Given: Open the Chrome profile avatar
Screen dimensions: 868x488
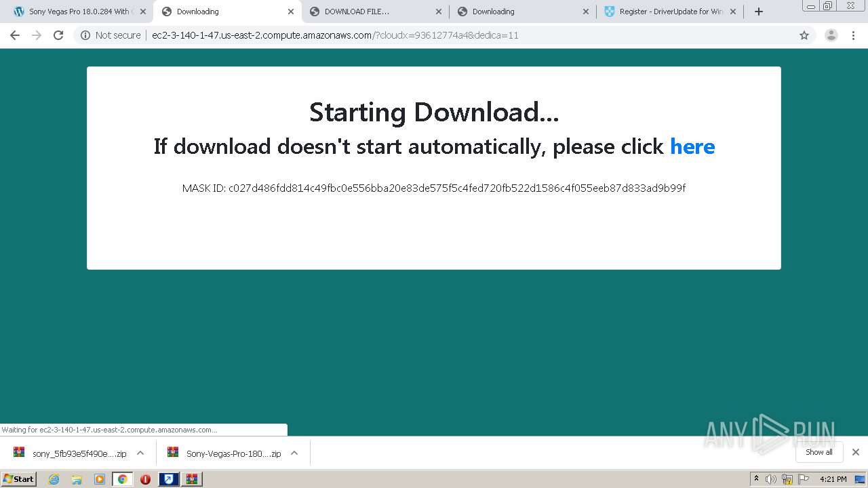Looking at the screenshot, I should [831, 35].
